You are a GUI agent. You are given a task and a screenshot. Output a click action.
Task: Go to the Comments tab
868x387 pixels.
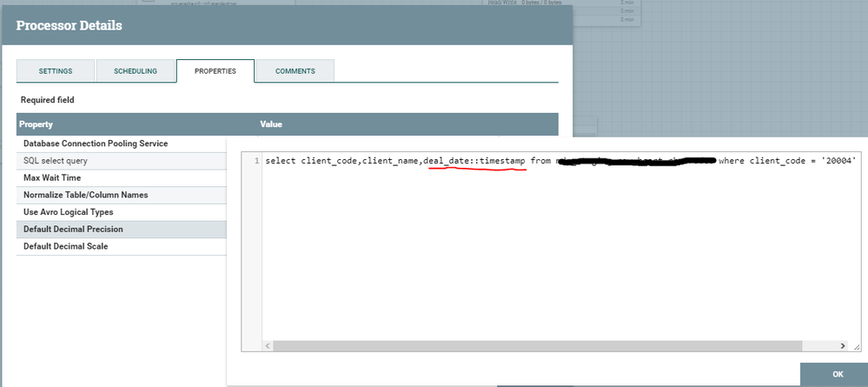(x=295, y=71)
